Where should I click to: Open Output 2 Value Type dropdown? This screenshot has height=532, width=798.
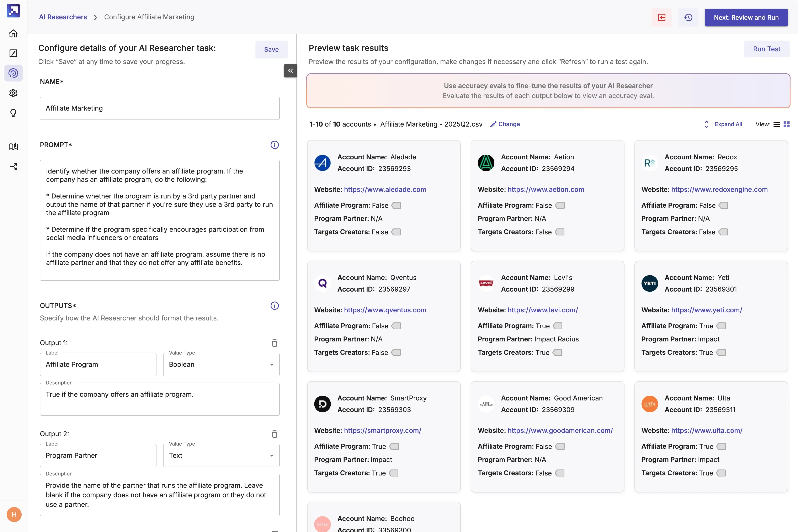(x=221, y=455)
